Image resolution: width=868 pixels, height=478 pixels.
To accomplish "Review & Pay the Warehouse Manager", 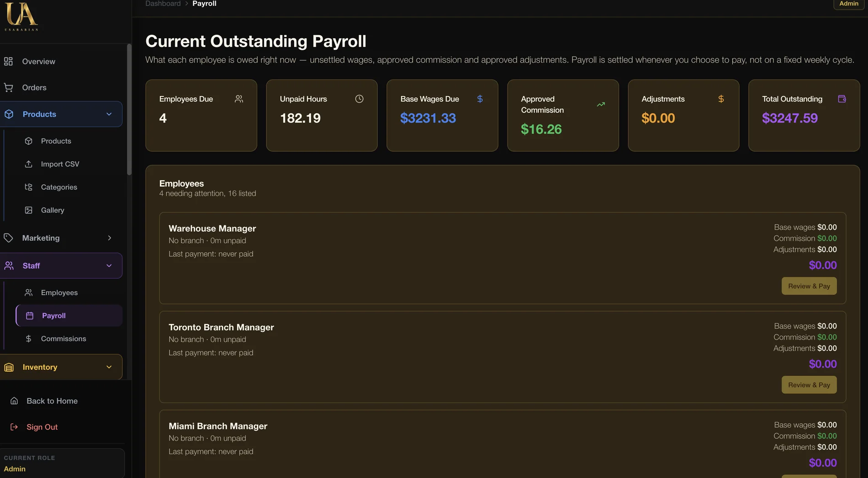I will pos(809,286).
